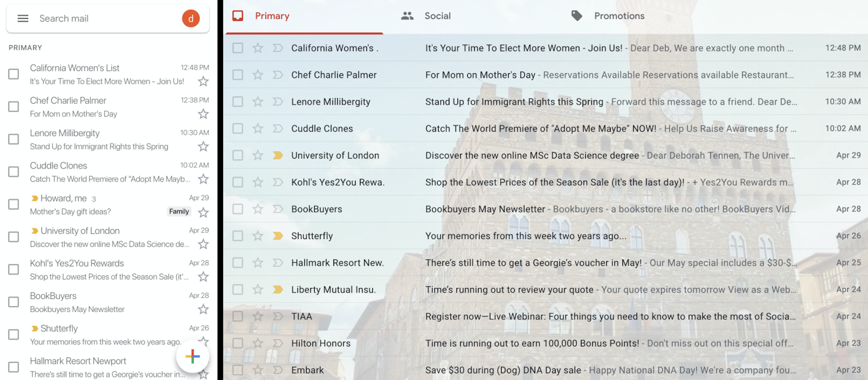This screenshot has height=380, width=868.
Task: Open Shutterfly memories email in left panel
Action: point(108,335)
